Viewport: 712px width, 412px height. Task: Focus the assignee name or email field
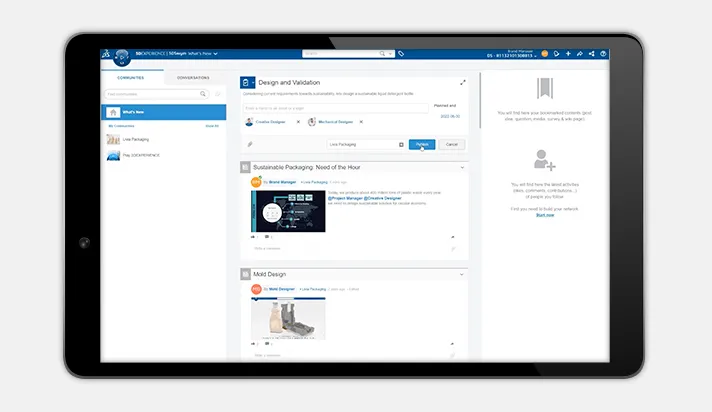click(x=336, y=108)
